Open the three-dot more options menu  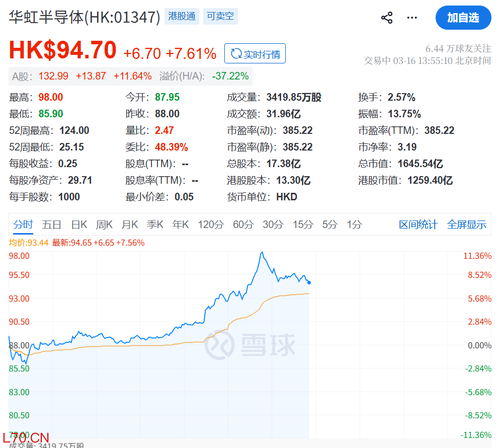pyautogui.click(x=412, y=18)
